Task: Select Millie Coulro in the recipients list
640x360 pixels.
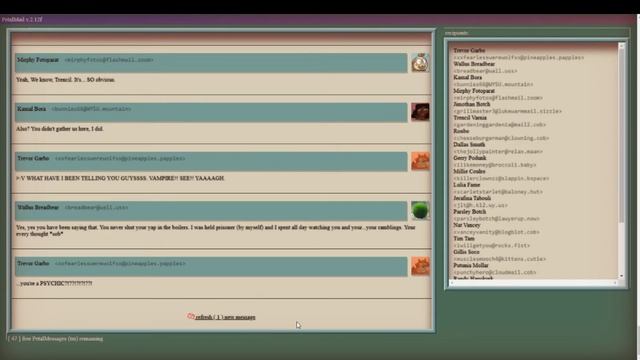Action: 469,172
